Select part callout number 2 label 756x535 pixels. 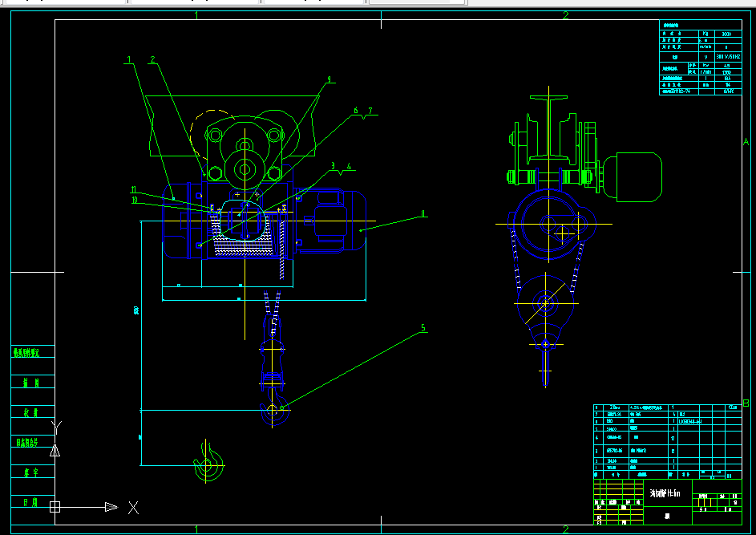click(x=153, y=59)
